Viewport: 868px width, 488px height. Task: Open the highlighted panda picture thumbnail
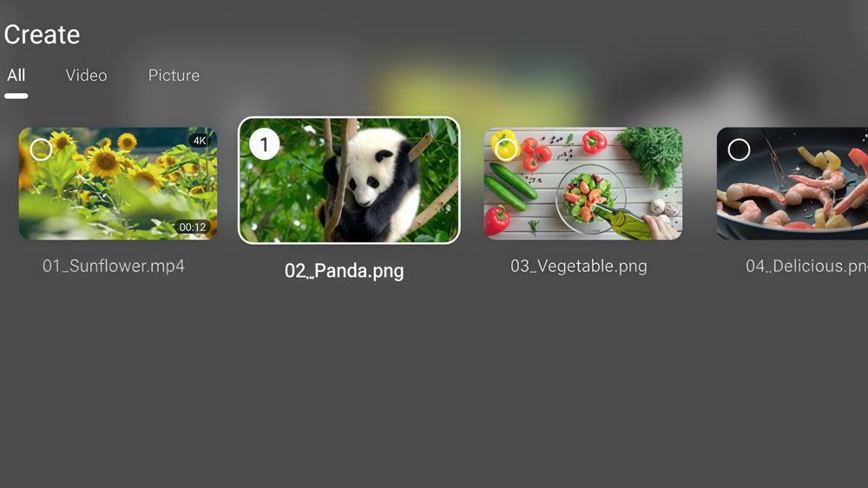[349, 180]
